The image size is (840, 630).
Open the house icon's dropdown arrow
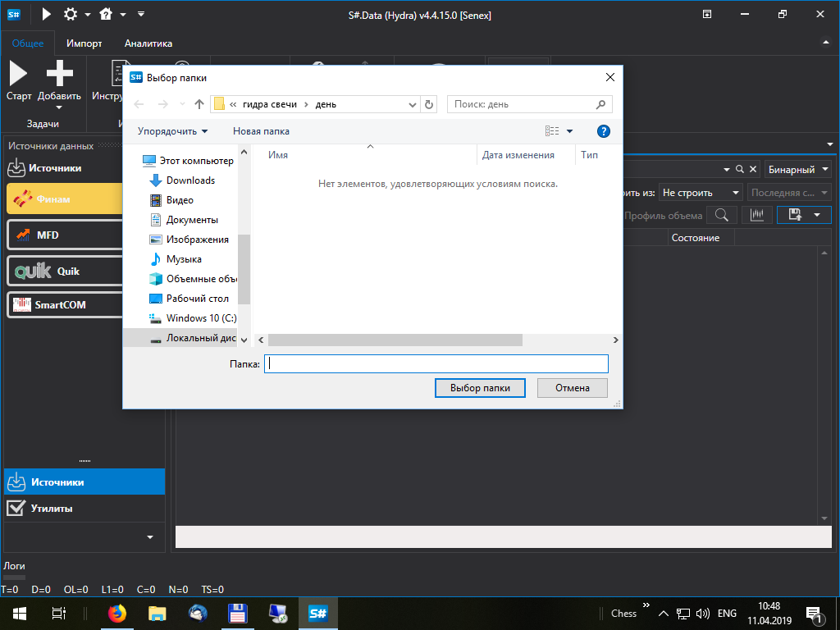click(x=123, y=15)
